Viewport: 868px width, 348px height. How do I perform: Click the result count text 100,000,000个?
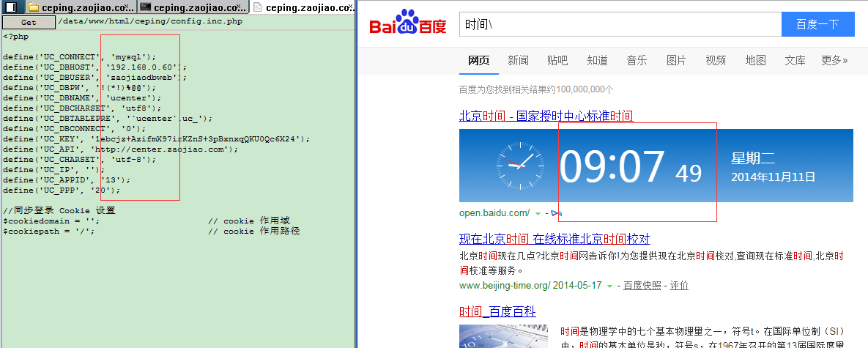[536, 89]
